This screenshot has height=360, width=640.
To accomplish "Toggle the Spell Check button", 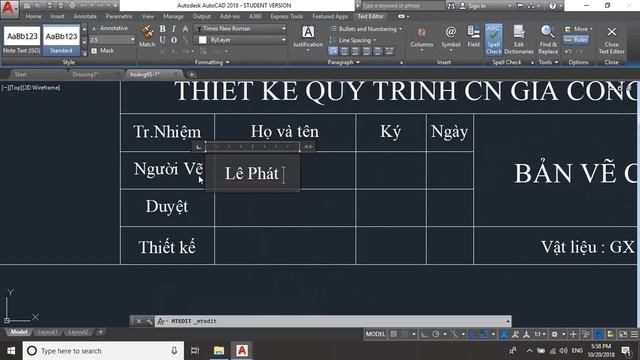I will (x=493, y=39).
